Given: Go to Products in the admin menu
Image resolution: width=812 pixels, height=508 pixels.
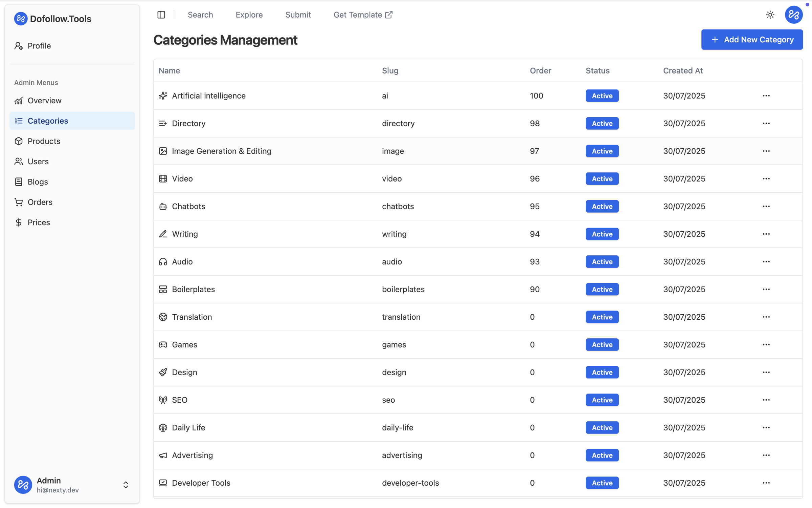Looking at the screenshot, I should tap(44, 141).
